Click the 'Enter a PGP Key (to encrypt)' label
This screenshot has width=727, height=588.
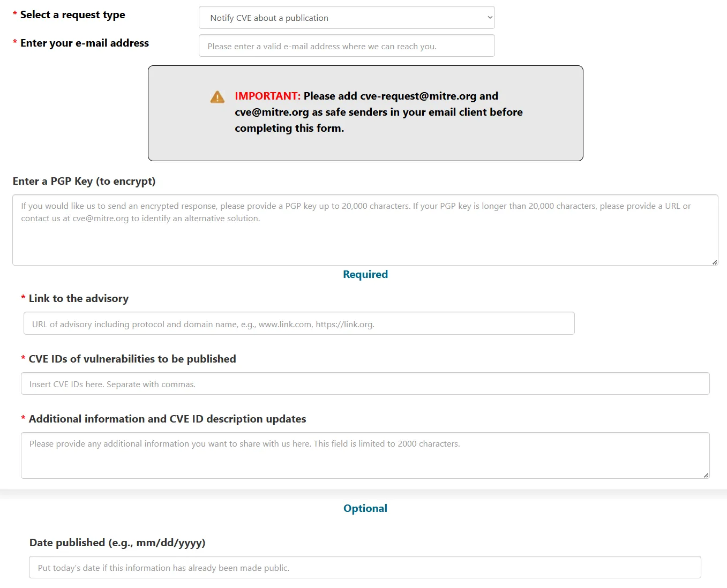point(84,182)
